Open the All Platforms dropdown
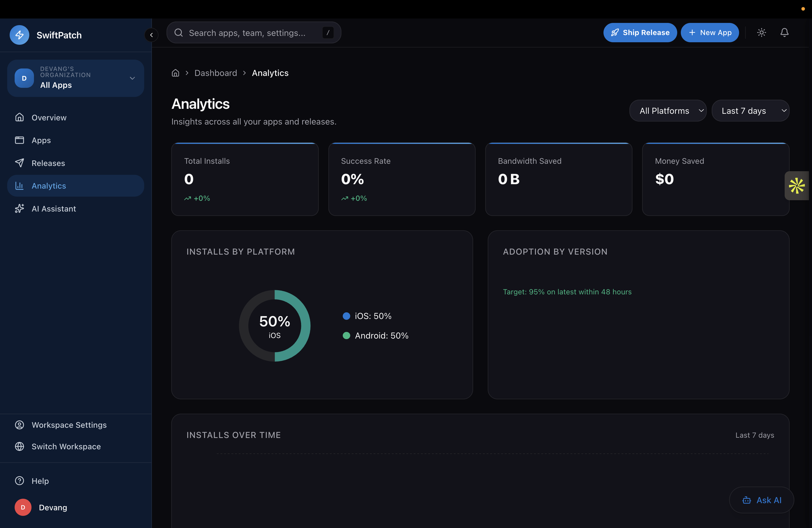The image size is (812, 528). click(668, 110)
